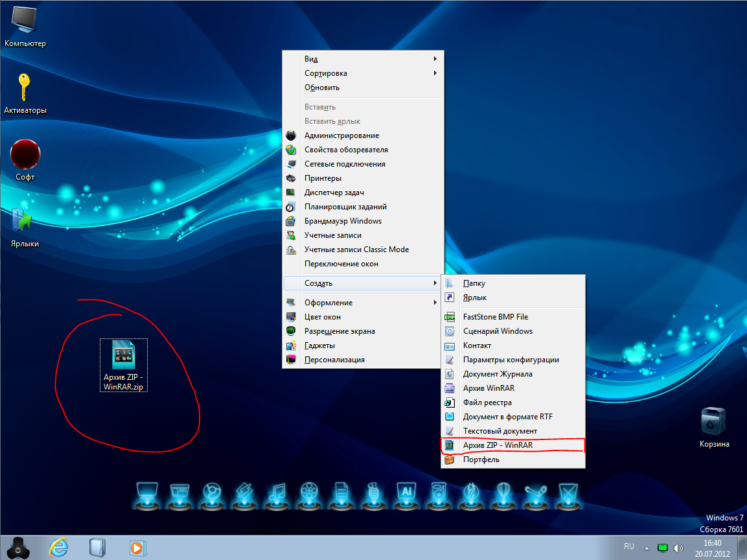This screenshot has width=747, height=560.
Task: Select the Корзина recycle bin icon
Action: pyautogui.click(x=714, y=427)
